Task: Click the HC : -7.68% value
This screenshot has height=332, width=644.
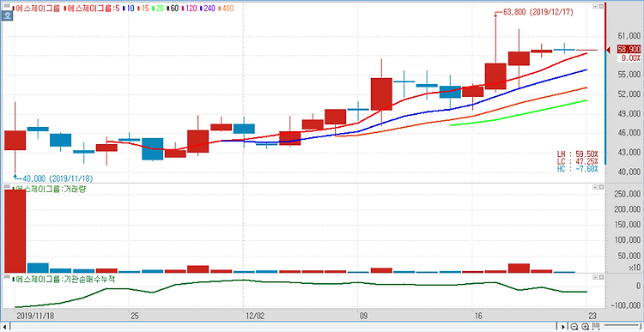Action: click(578, 169)
